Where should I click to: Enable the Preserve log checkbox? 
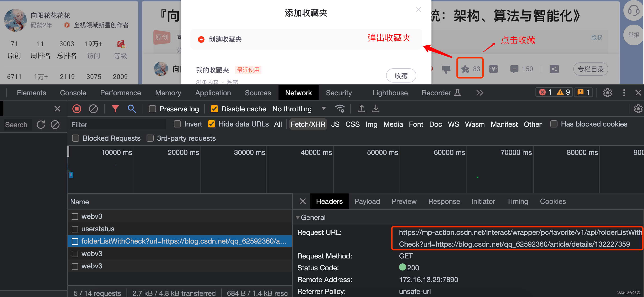pos(152,109)
